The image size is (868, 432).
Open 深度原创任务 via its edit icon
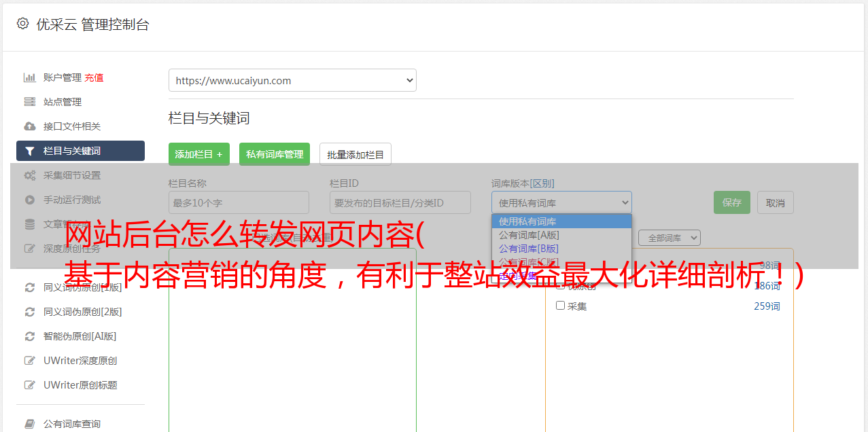coord(30,249)
